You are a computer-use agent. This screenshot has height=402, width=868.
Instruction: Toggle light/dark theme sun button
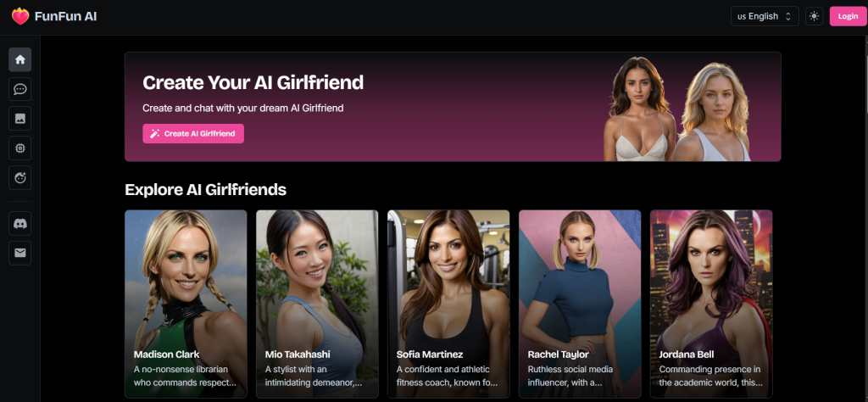814,16
